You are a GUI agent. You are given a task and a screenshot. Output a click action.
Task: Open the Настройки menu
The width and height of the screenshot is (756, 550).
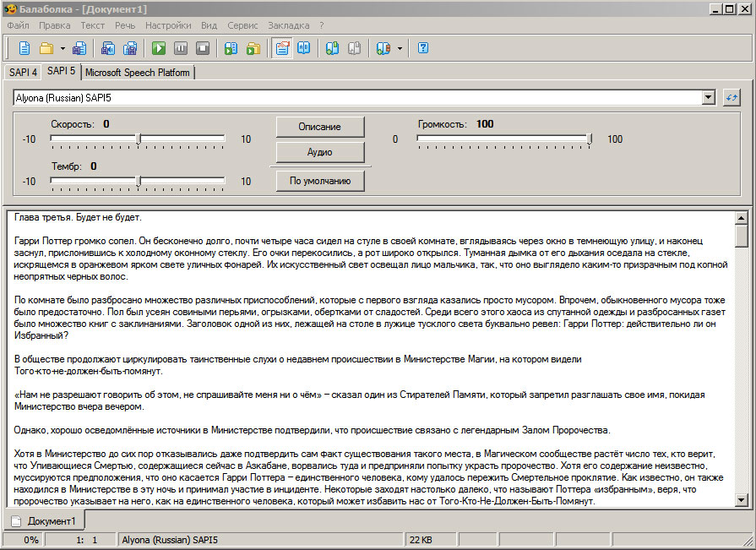coord(168,25)
